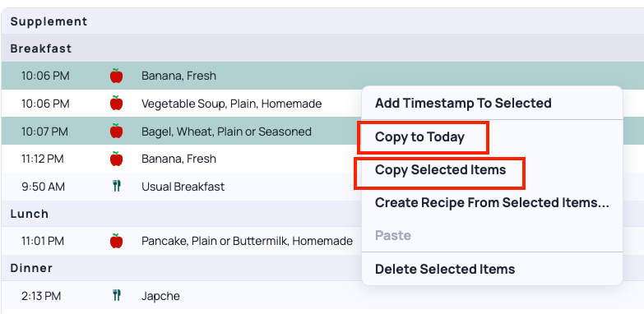Click the fork-knife recipe icon beside Japche

coord(117,296)
